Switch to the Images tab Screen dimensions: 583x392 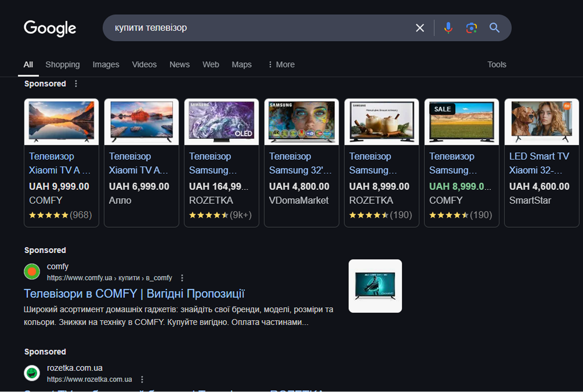coord(106,65)
